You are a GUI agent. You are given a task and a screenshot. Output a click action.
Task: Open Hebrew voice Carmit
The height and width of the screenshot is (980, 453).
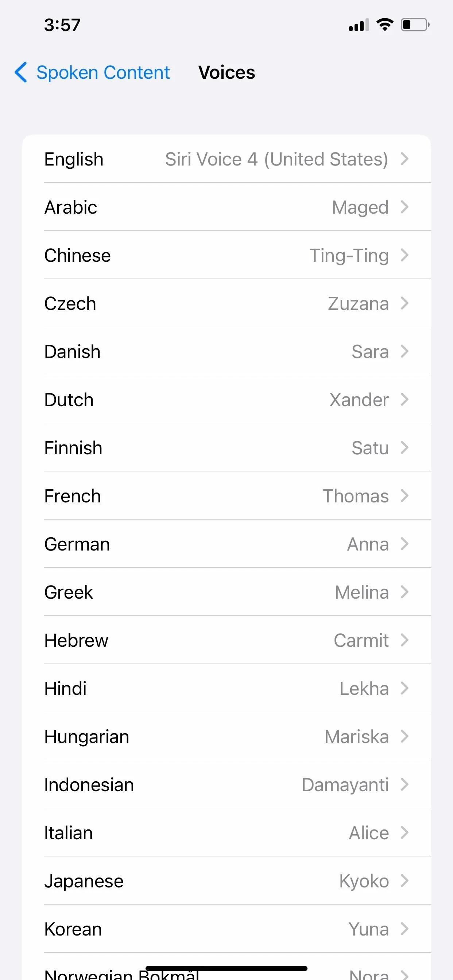click(226, 640)
